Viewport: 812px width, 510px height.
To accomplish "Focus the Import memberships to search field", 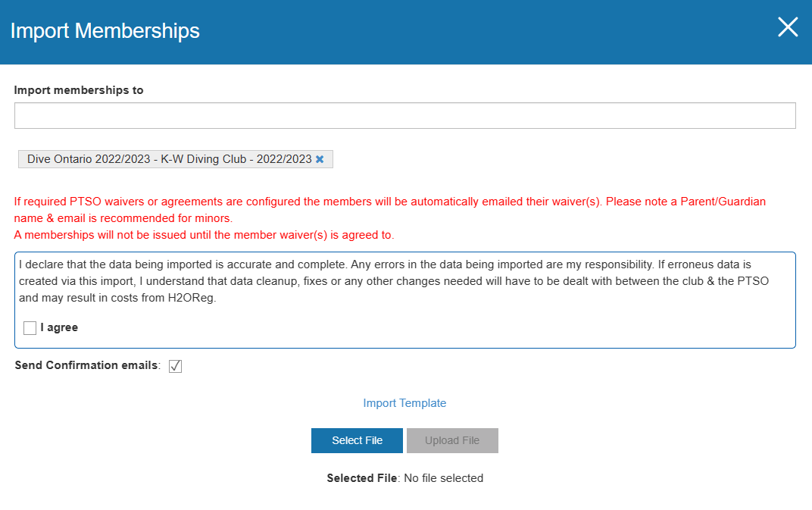I will pos(404,116).
